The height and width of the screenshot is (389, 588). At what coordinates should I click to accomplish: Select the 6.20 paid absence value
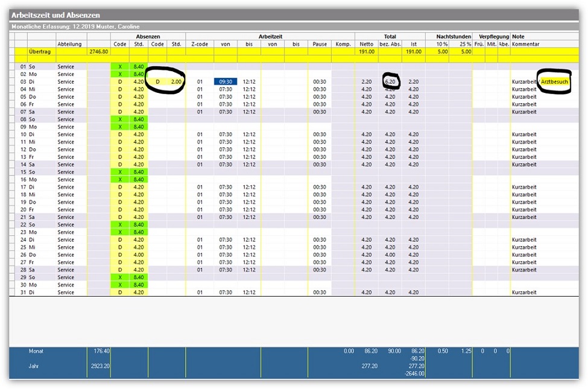pyautogui.click(x=389, y=81)
